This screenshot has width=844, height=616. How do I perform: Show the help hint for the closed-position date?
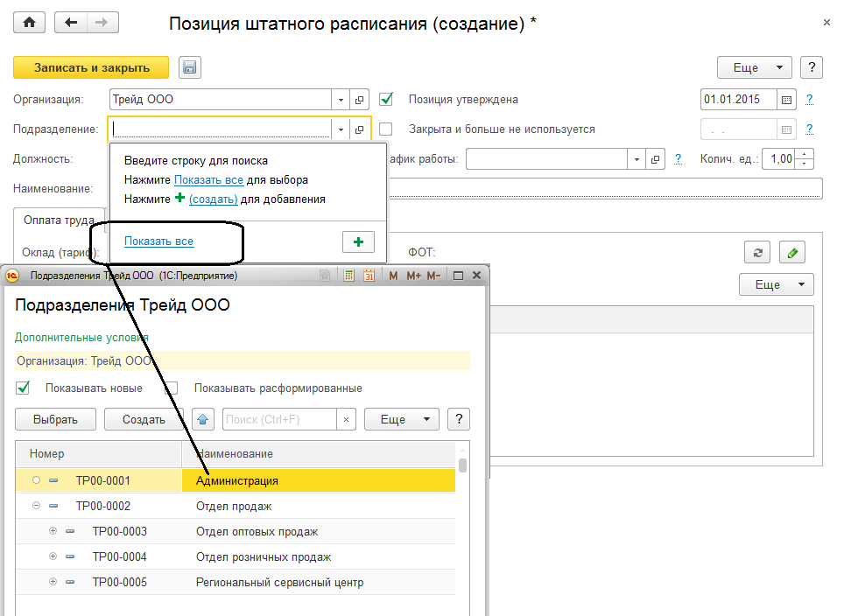[x=809, y=129]
